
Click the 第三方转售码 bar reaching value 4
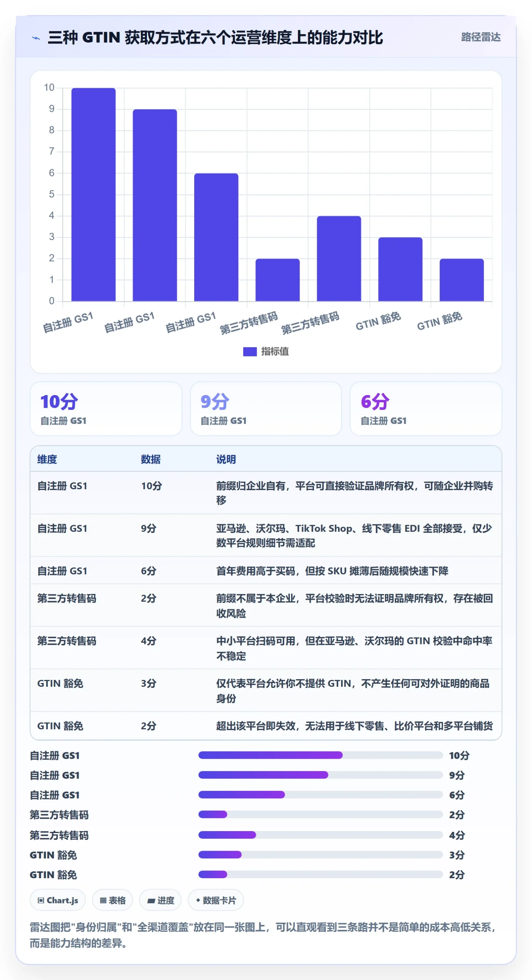pos(339,258)
